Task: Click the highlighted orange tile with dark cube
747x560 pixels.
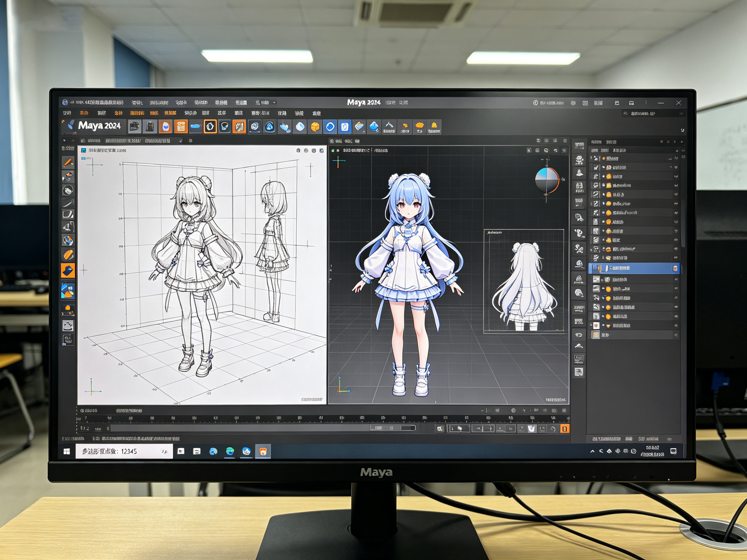Action: click(68, 271)
